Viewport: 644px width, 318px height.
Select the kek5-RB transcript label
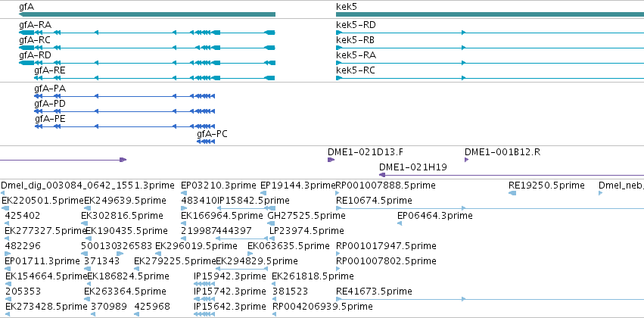[x=355, y=40]
